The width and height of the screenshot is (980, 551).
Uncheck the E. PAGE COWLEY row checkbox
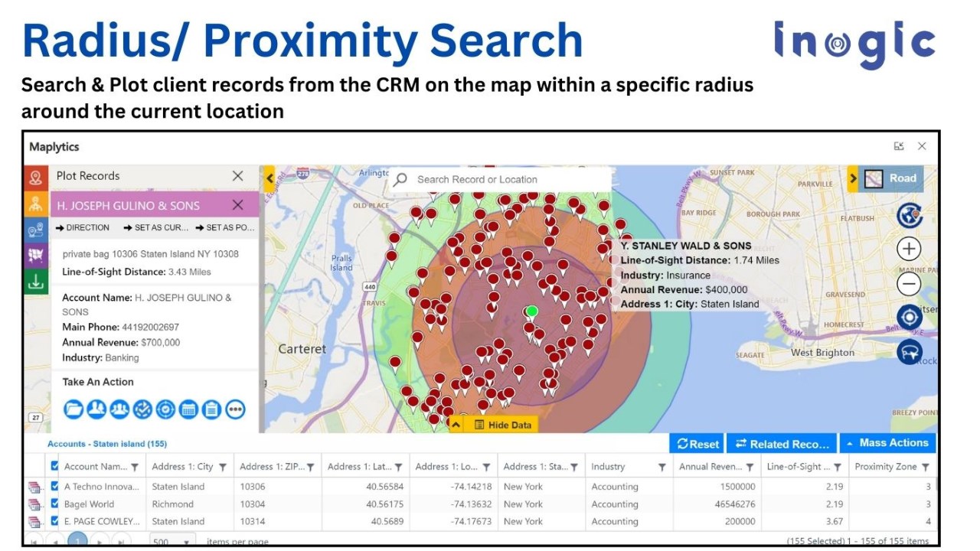pyautogui.click(x=54, y=521)
